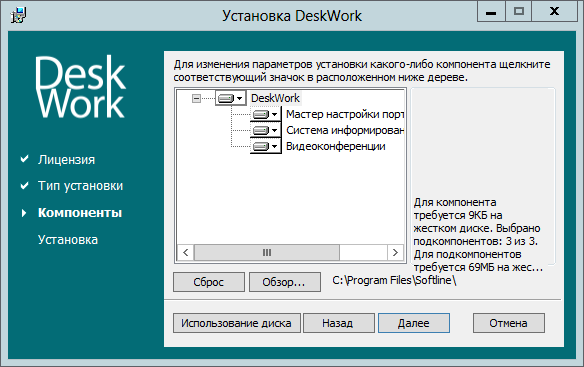Click the component size description text

[478, 235]
